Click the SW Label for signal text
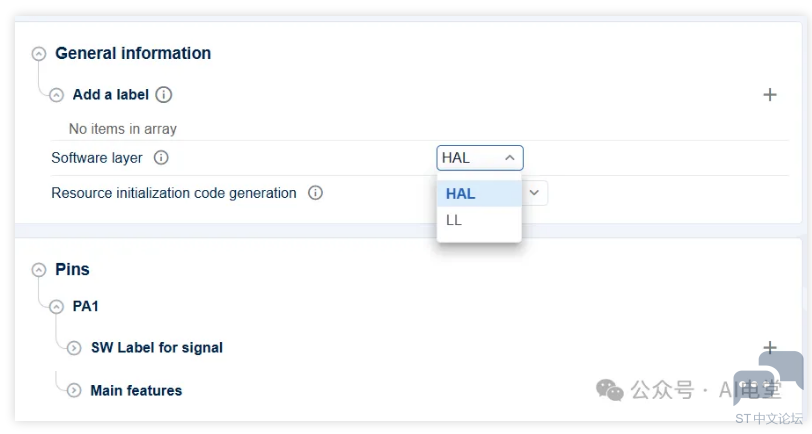This screenshot has height=434, width=812. 157,348
